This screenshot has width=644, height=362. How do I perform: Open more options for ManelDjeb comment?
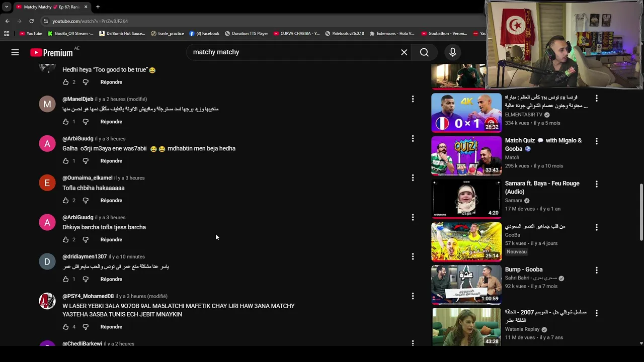(413, 99)
